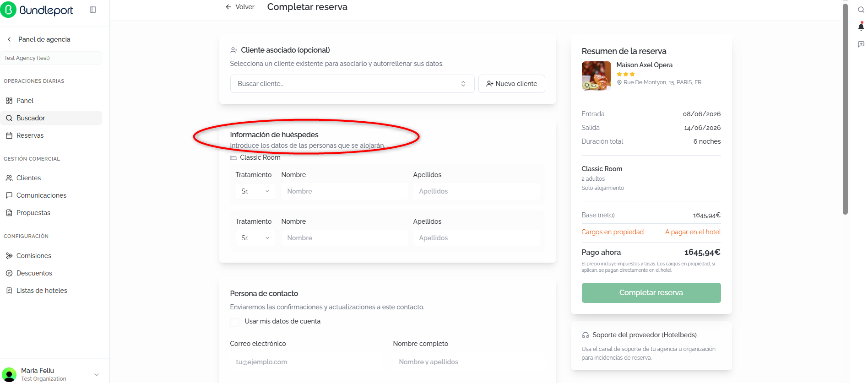Click the Propuestas document icon

point(9,213)
